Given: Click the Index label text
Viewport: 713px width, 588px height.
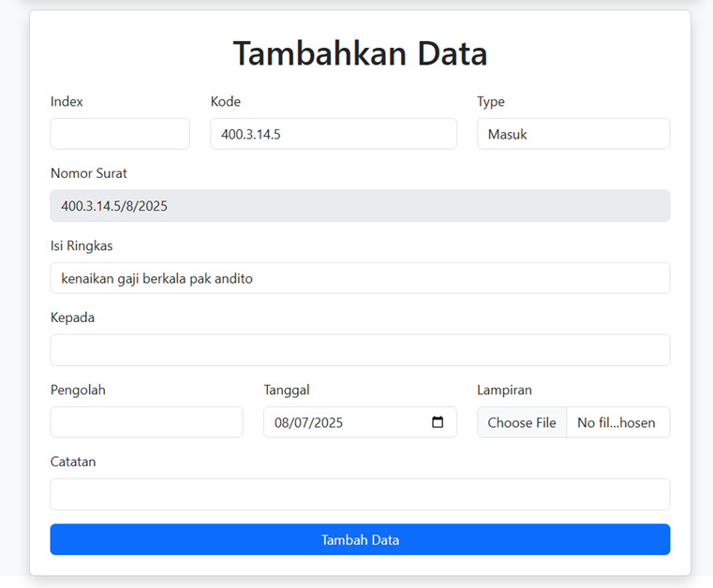Looking at the screenshot, I should [67, 102].
